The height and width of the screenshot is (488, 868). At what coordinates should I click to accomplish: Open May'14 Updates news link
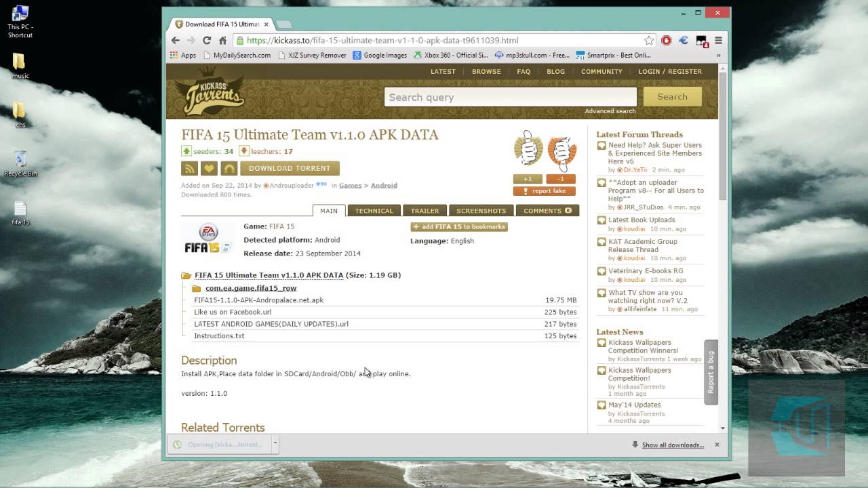point(634,405)
